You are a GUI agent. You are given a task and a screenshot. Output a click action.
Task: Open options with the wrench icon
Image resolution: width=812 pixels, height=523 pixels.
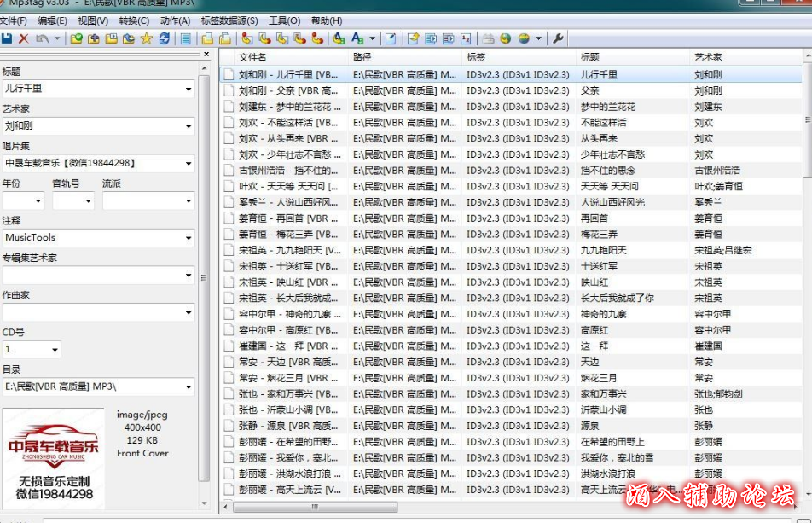559,38
